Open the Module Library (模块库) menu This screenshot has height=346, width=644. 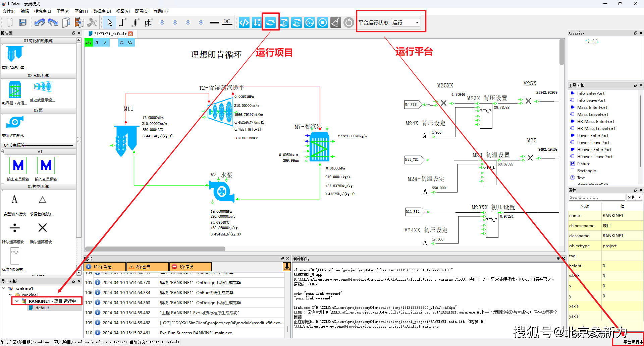[x=43, y=11]
